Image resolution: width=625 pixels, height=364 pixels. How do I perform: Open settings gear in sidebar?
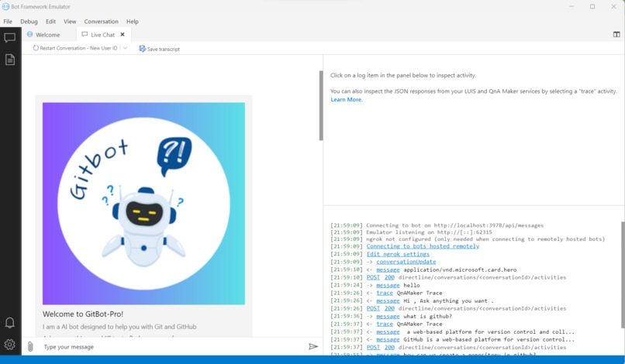pyautogui.click(x=9, y=345)
